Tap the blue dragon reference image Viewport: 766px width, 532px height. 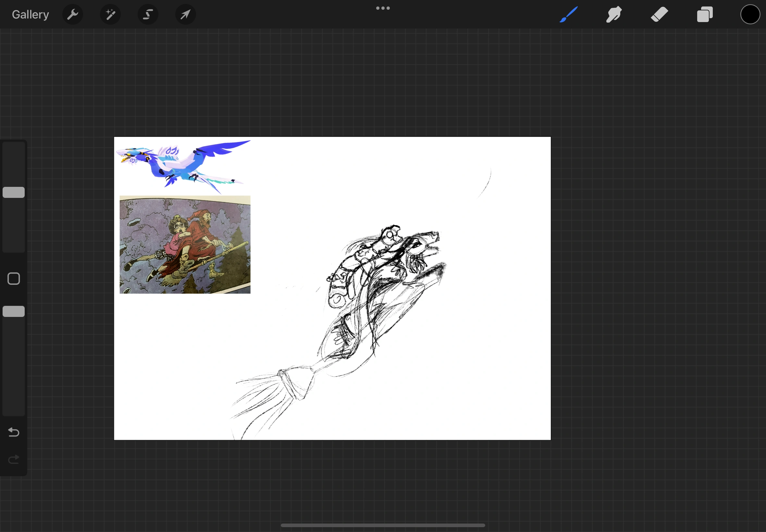coord(183,166)
